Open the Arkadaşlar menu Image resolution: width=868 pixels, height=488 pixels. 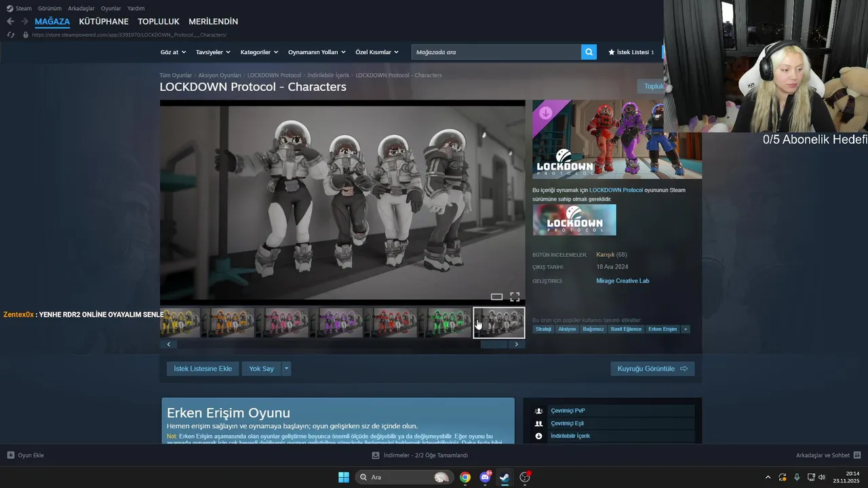(81, 8)
